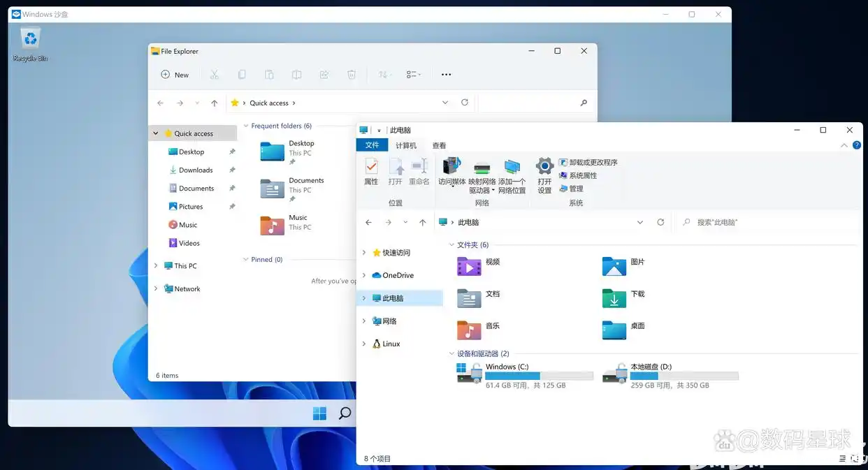Click 卸载或更改程序 in the ribbon
The width and height of the screenshot is (868, 470).
tap(588, 163)
